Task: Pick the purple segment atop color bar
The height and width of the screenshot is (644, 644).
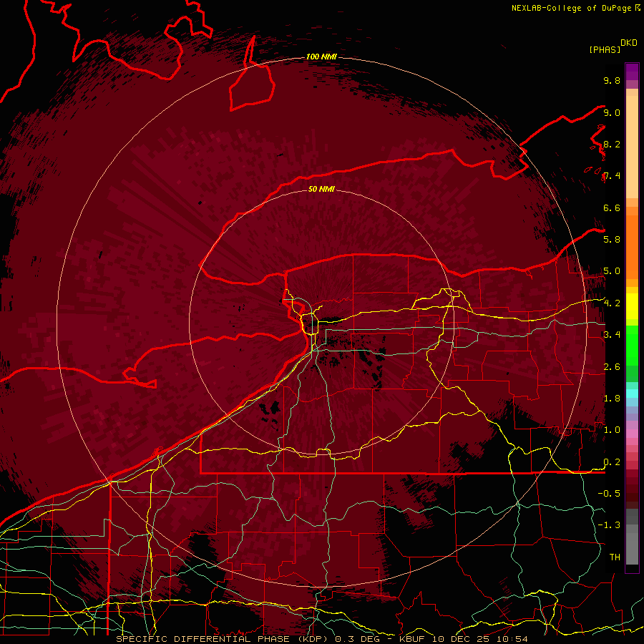Action: pos(632,72)
